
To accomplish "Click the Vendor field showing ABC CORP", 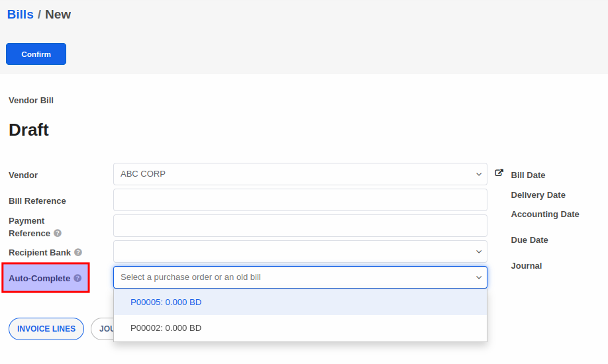I will click(x=291, y=174).
